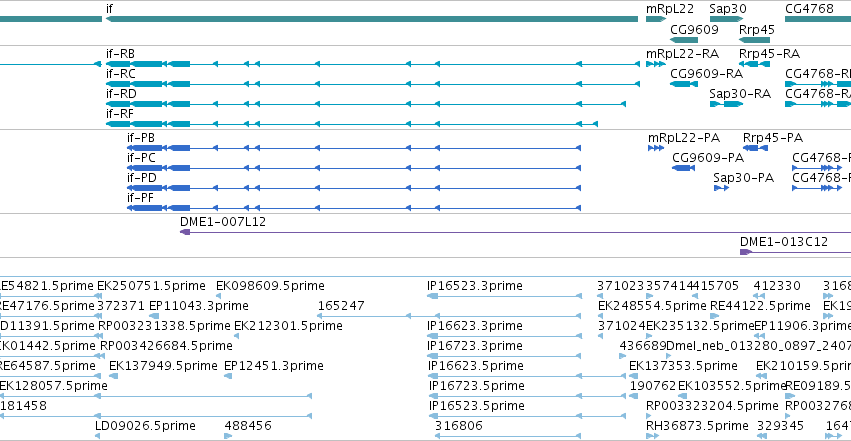Select transcript if-RF

(x=119, y=114)
